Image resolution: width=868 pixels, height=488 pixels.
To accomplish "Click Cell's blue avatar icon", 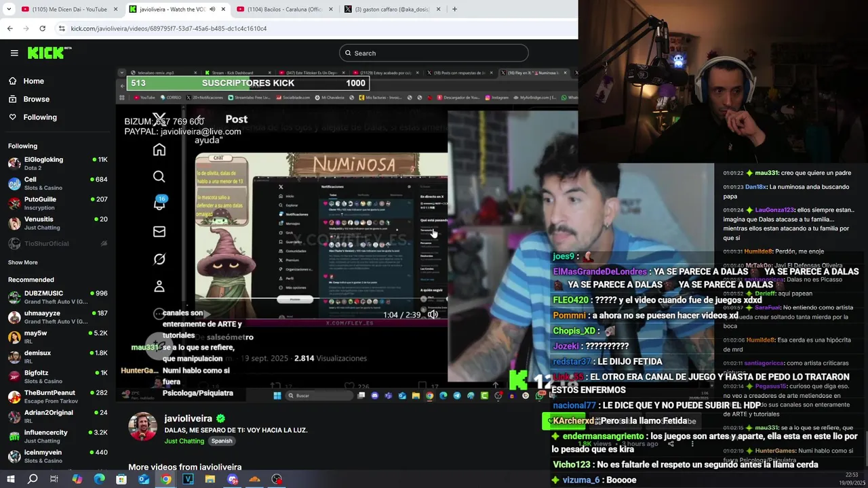I will click(14, 183).
